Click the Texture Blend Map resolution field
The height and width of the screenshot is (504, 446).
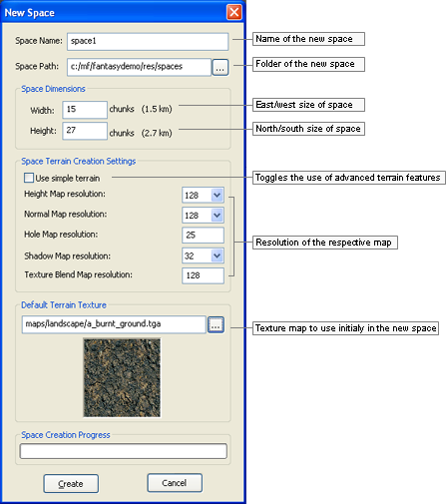click(x=204, y=275)
